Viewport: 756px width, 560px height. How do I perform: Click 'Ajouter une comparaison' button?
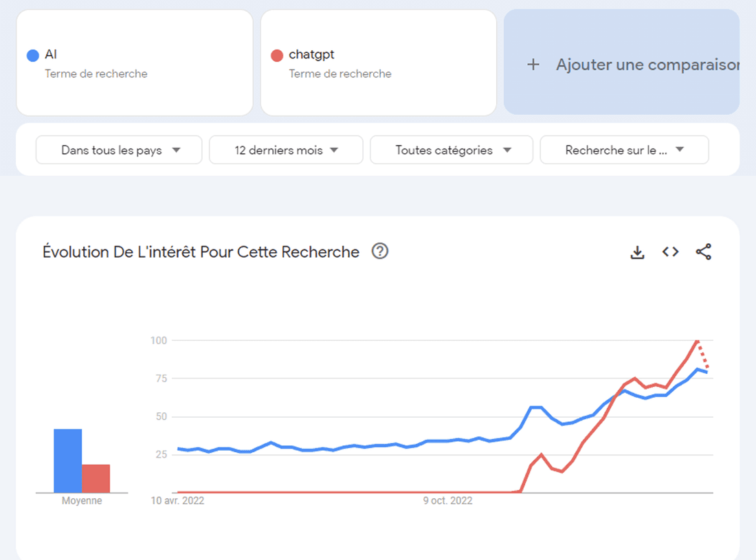pyautogui.click(x=621, y=62)
